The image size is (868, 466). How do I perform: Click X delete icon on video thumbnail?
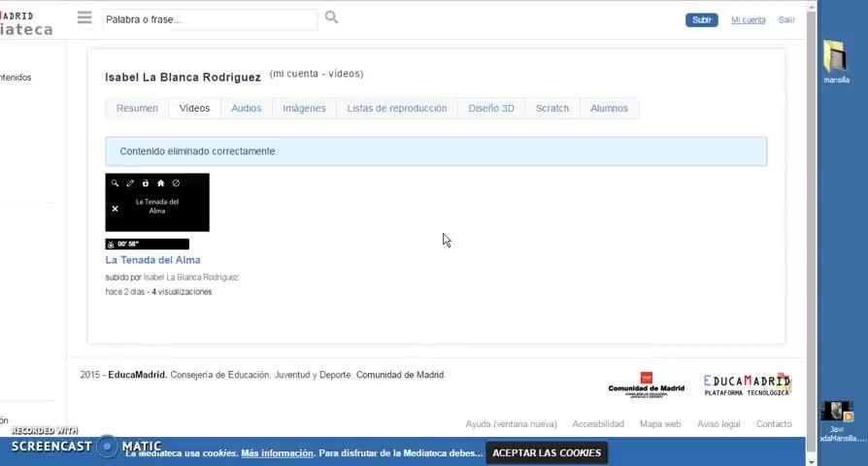pos(116,209)
